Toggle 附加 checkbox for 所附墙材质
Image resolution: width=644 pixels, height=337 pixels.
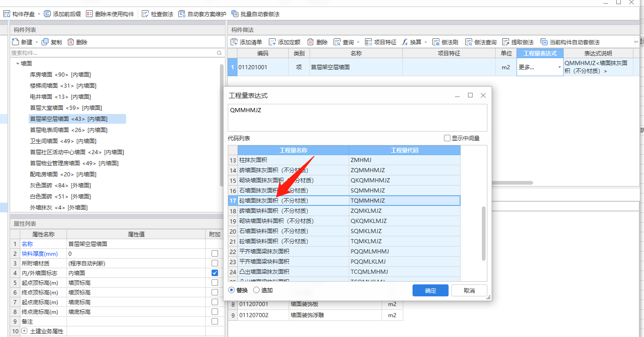point(214,263)
